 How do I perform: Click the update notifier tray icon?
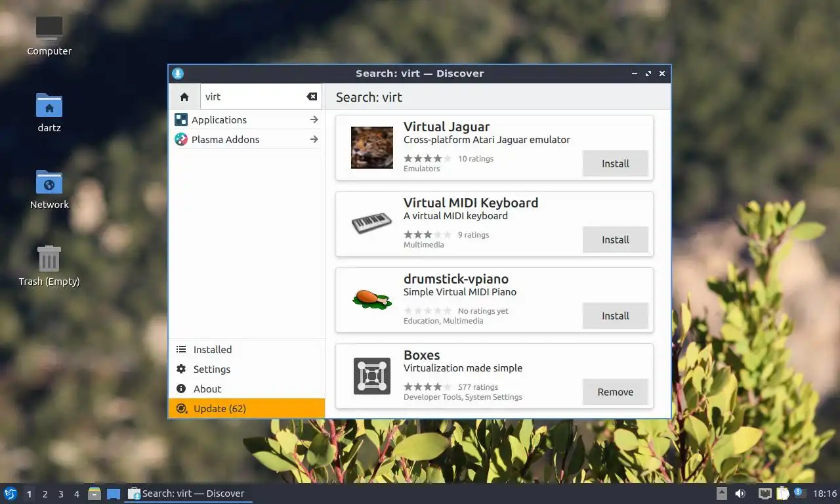[x=799, y=492]
